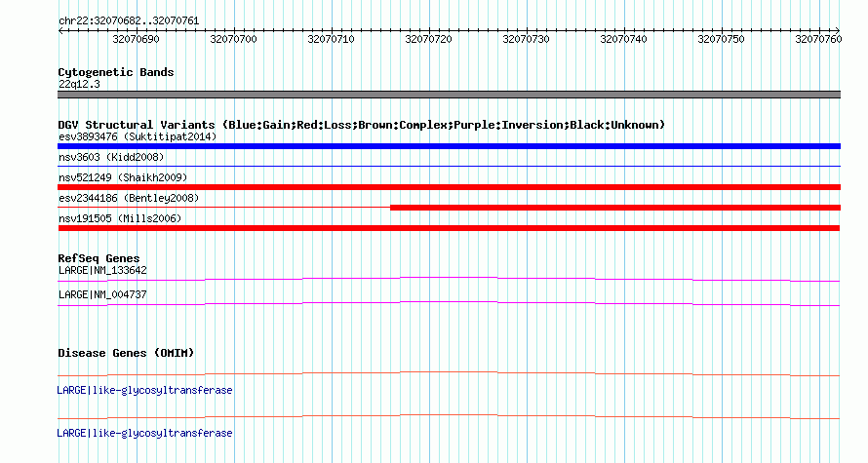Open LARGE|NM_004737 transcript label
This screenshot has height=463, width=868.
click(x=102, y=294)
